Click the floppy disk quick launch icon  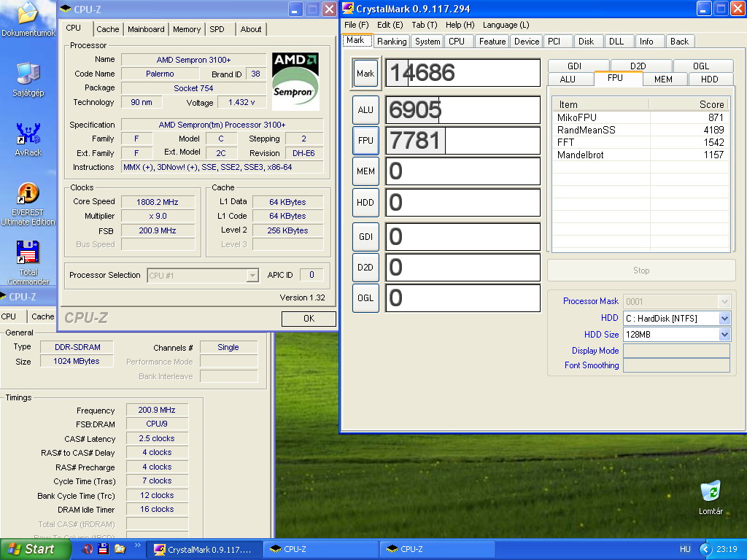coord(104,549)
